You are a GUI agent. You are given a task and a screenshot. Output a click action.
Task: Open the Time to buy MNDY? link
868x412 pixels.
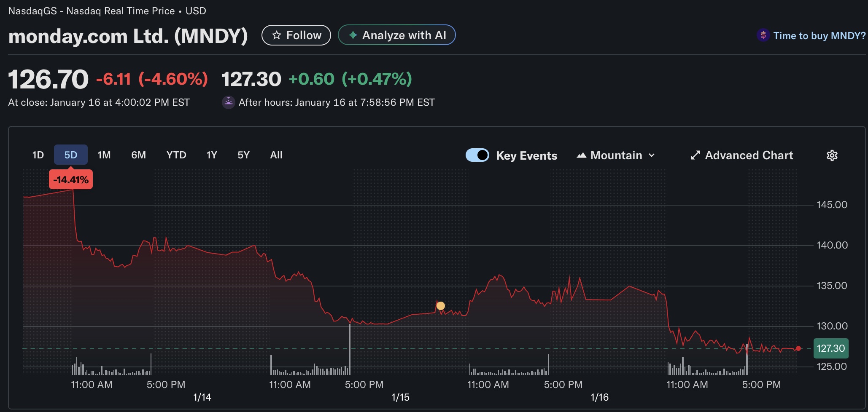coord(819,36)
